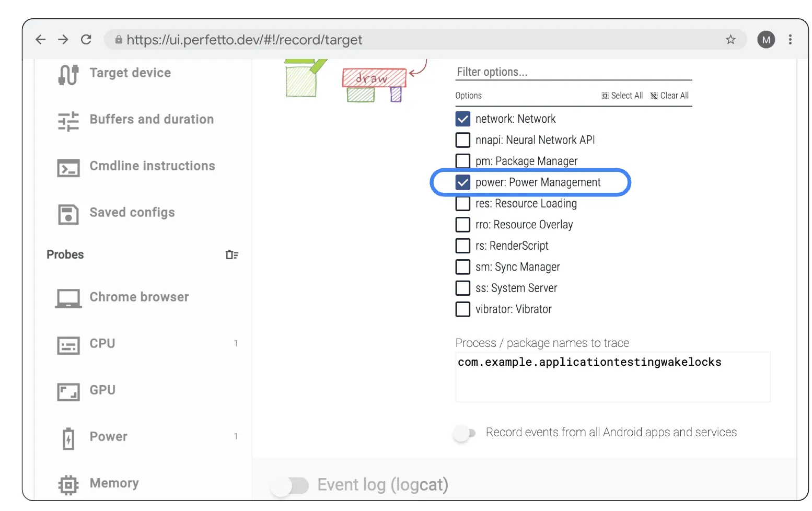The image size is (812, 511).
Task: Open Buffers and duration settings
Action: pos(151,120)
